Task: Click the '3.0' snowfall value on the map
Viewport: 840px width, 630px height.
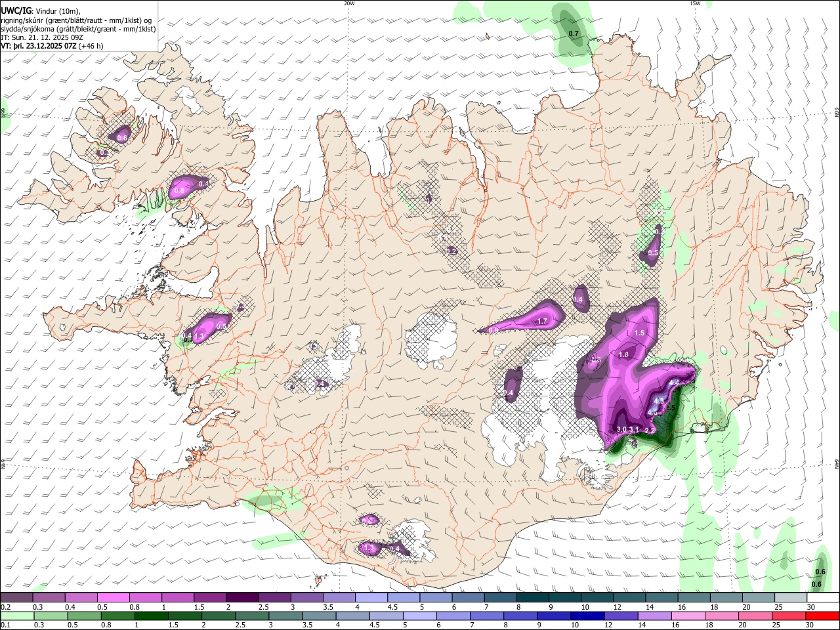Action: [621, 429]
